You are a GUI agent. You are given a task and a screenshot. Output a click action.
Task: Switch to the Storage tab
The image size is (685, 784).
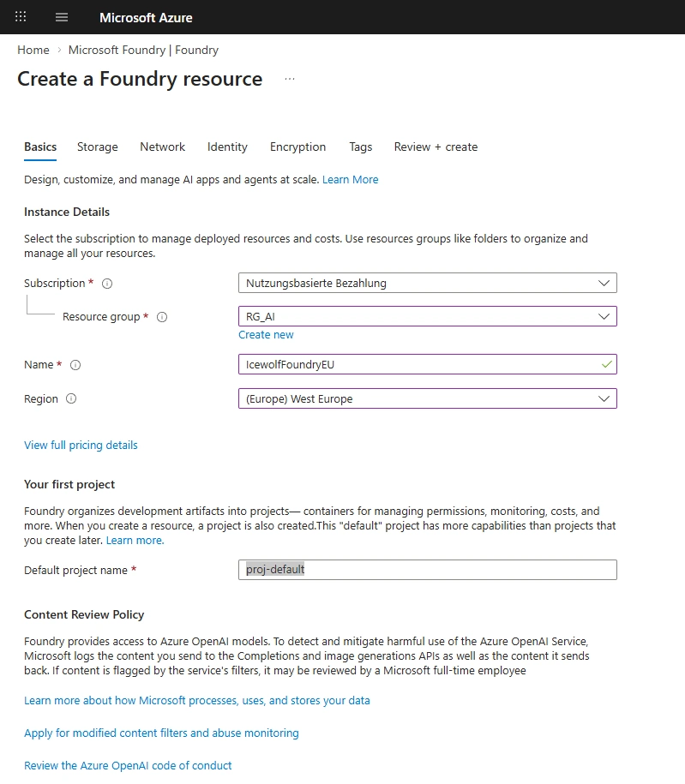click(98, 147)
